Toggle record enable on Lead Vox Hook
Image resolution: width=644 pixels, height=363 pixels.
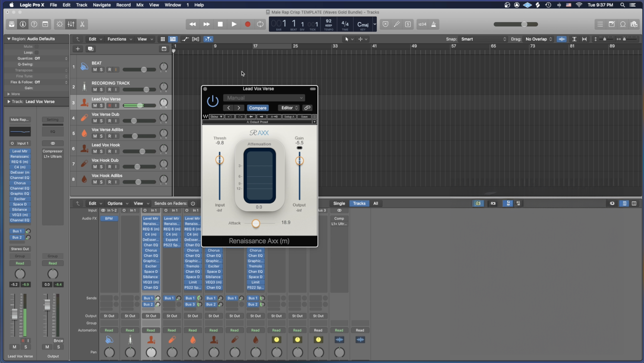tap(109, 152)
